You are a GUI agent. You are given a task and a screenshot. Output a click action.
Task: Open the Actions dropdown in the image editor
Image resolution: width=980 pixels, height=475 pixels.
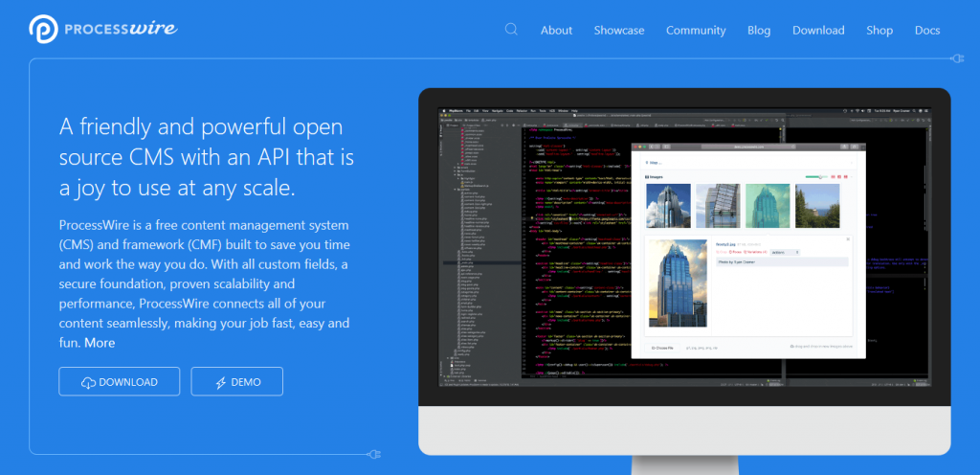point(785,252)
